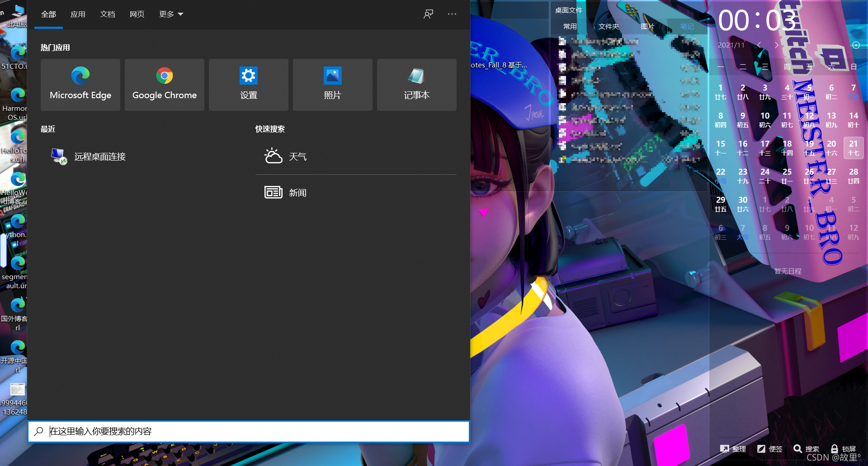Click the feedback icon in search header
868x466 pixels.
428,14
